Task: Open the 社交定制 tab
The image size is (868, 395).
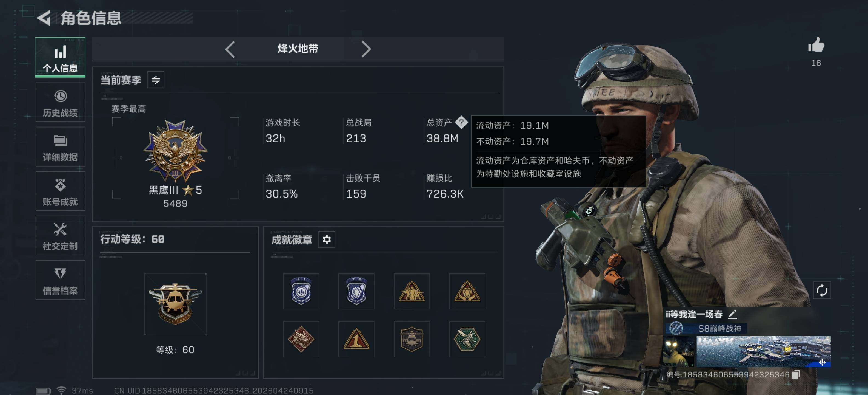Action: click(60, 235)
